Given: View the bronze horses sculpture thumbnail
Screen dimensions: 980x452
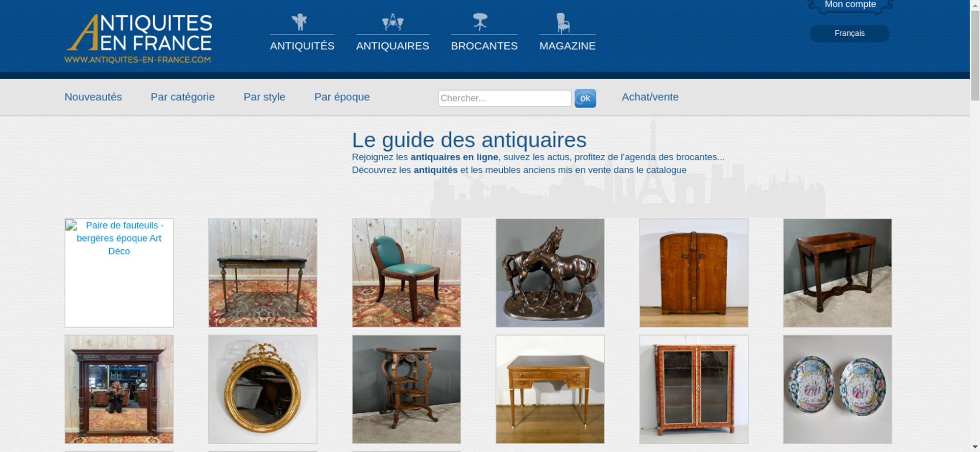Looking at the screenshot, I should pos(550,273).
